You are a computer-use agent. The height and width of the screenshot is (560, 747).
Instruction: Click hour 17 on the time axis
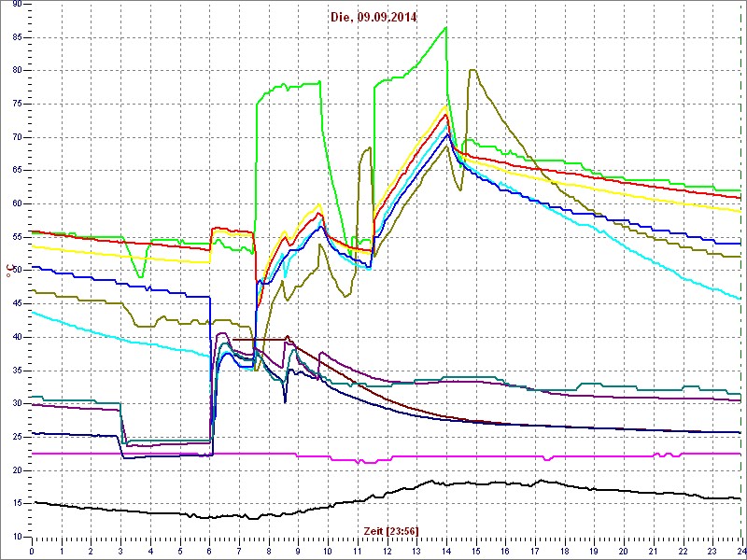point(534,551)
